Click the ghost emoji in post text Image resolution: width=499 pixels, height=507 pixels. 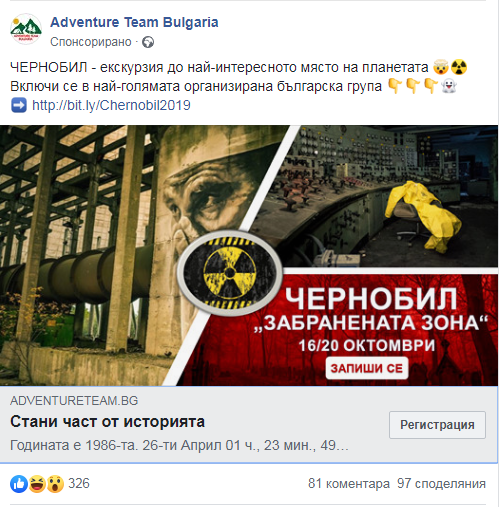pyautogui.click(x=448, y=86)
